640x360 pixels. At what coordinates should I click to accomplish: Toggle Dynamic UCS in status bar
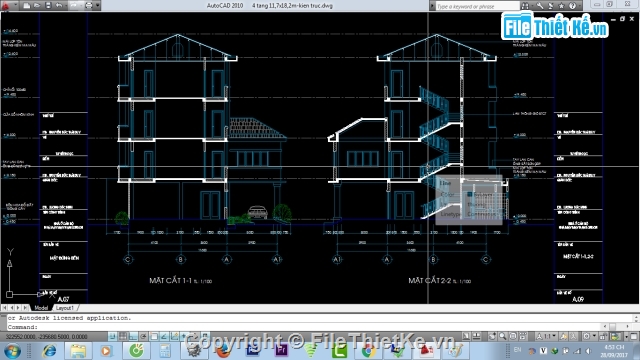pos(174,337)
